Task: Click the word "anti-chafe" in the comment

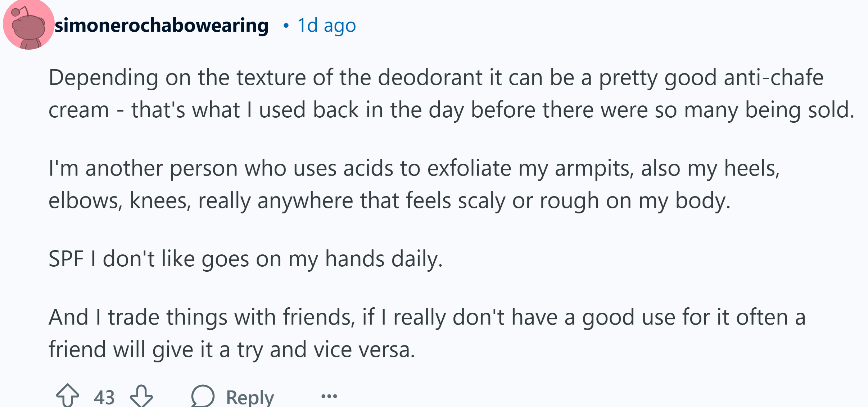Action: click(774, 78)
